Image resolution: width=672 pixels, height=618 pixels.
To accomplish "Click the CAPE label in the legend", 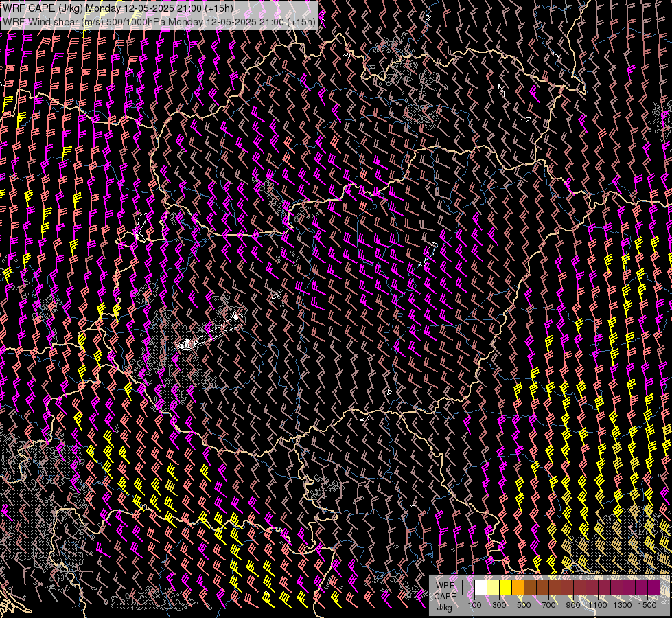I will pos(445,597).
